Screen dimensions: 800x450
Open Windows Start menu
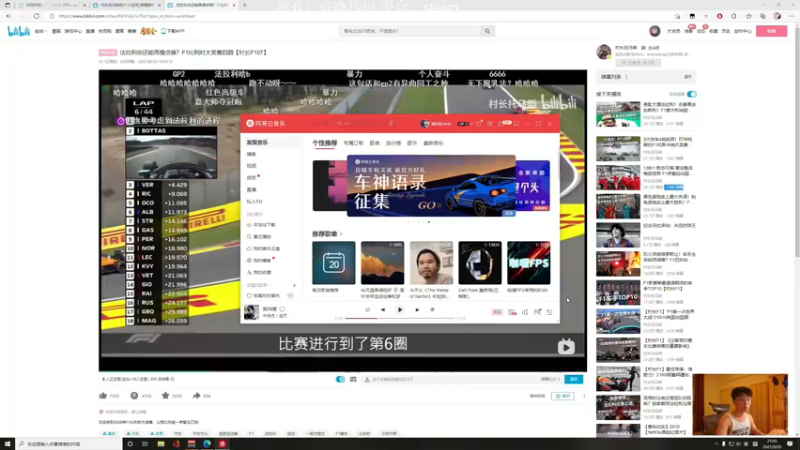tap(7, 444)
